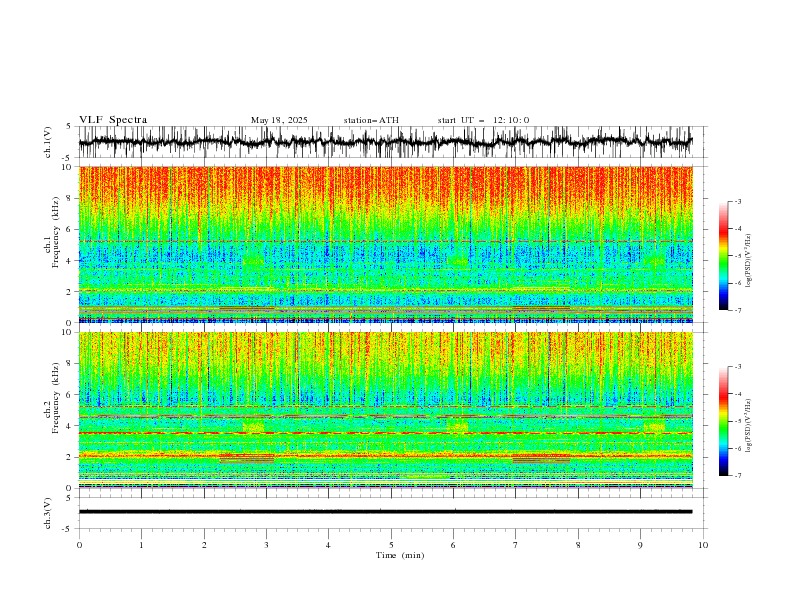Click the upper 'log(PSD)(V²/Hz)' colorbar label
The image size is (792, 612).
point(749,261)
